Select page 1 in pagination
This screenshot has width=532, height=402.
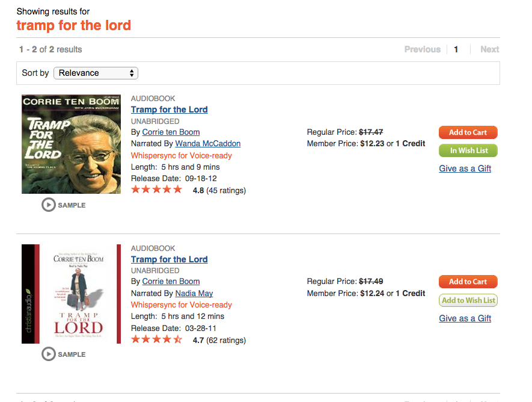456,49
